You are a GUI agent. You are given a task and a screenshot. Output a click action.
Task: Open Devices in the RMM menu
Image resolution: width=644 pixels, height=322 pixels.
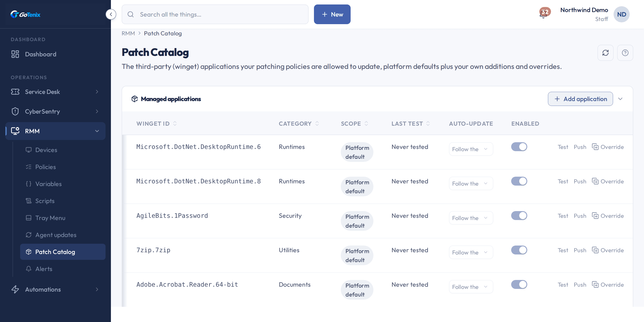[63, 150]
